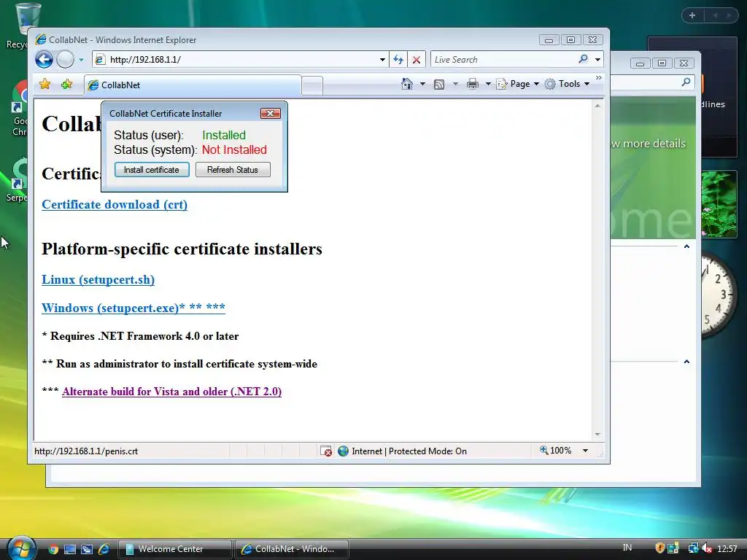Screen dimensions: 747x560
Task: Launch Chrome from the Quick Launch bar
Action: point(53,549)
